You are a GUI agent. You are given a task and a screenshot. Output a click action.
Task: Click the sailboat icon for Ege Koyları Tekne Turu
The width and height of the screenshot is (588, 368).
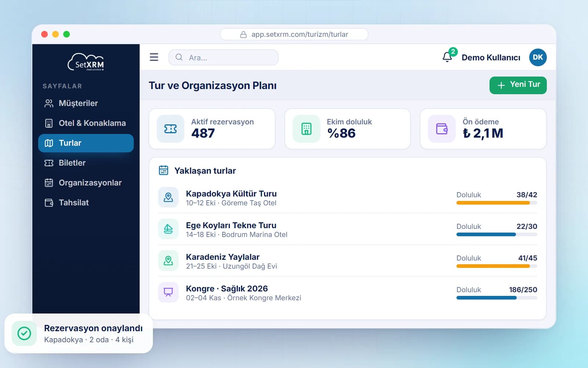[168, 229]
